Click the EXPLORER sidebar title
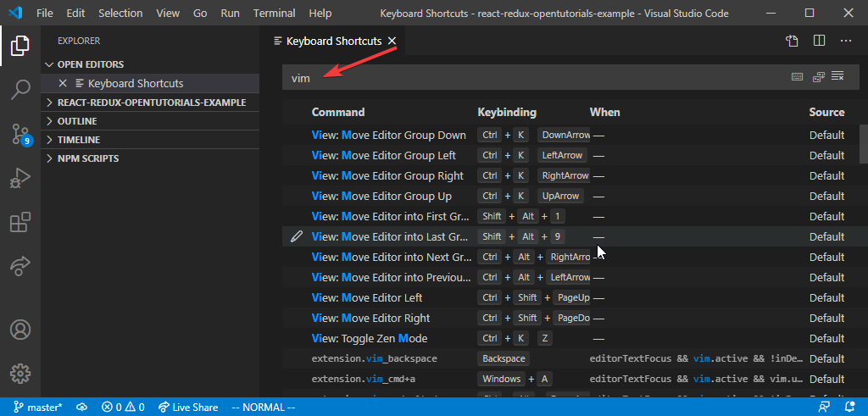The width and height of the screenshot is (868, 416). pos(79,41)
